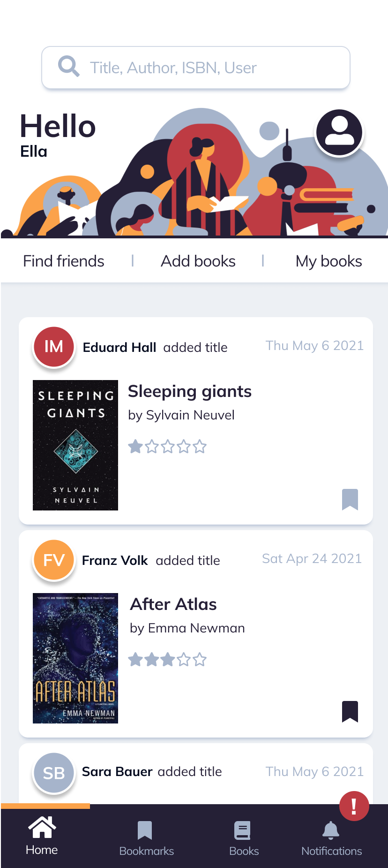Open Notifications bell tab

(331, 838)
